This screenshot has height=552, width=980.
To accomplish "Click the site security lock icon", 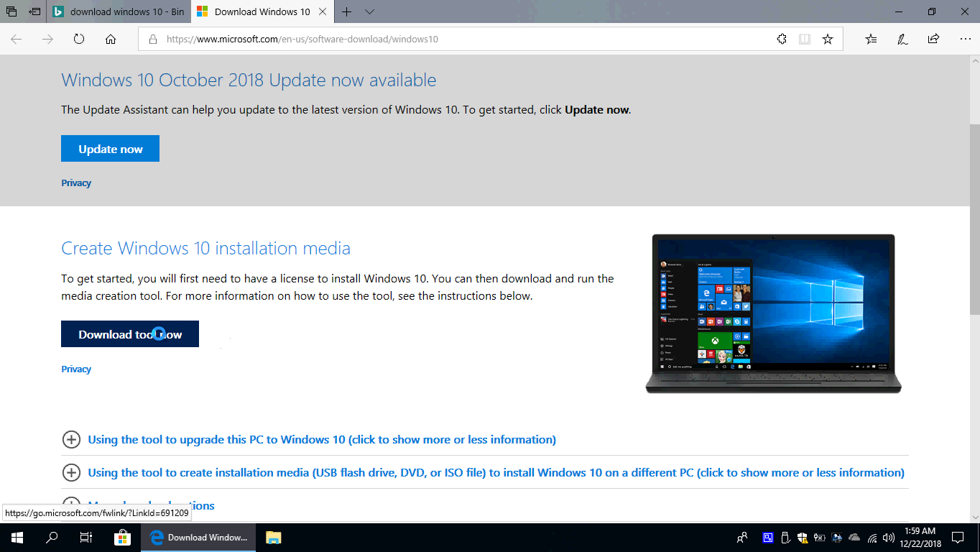I will click(152, 40).
